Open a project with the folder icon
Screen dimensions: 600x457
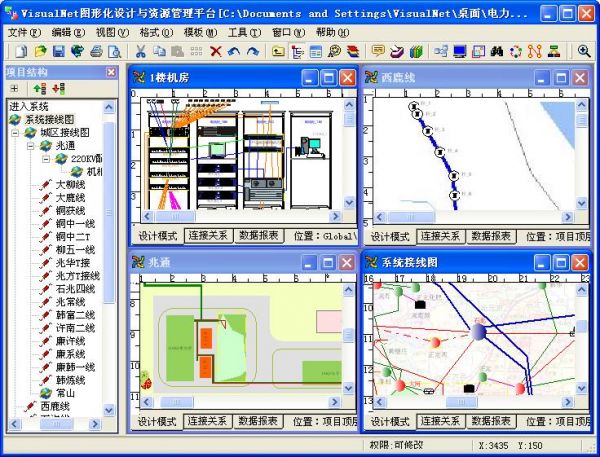(x=40, y=51)
